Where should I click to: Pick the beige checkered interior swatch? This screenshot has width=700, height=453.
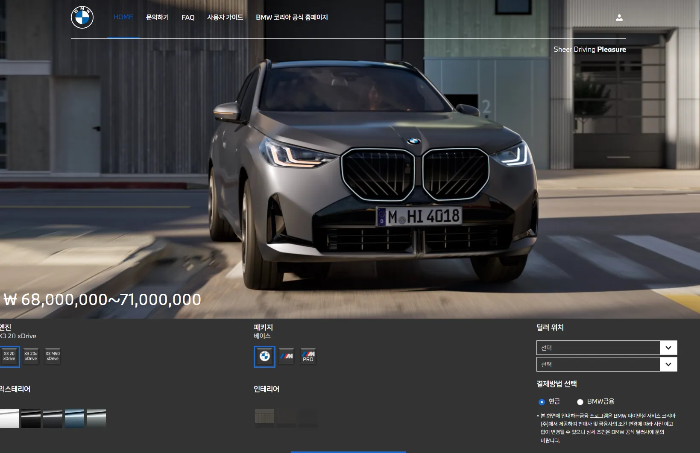(264, 417)
